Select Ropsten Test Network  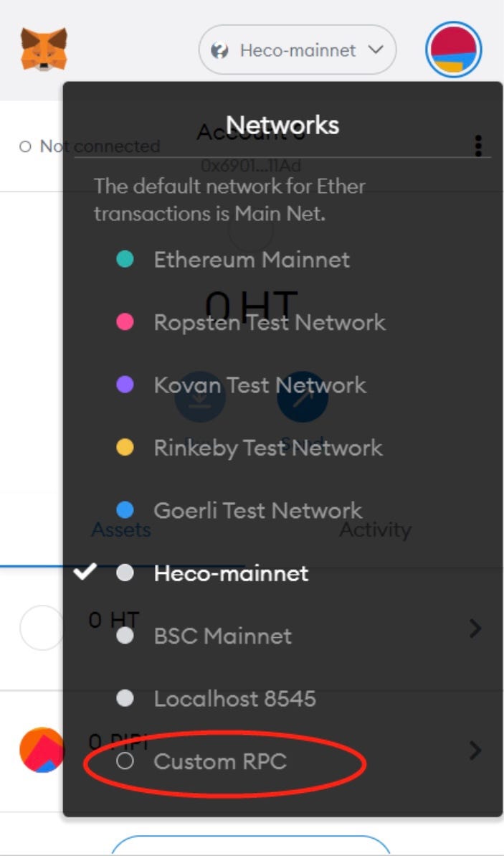[269, 322]
